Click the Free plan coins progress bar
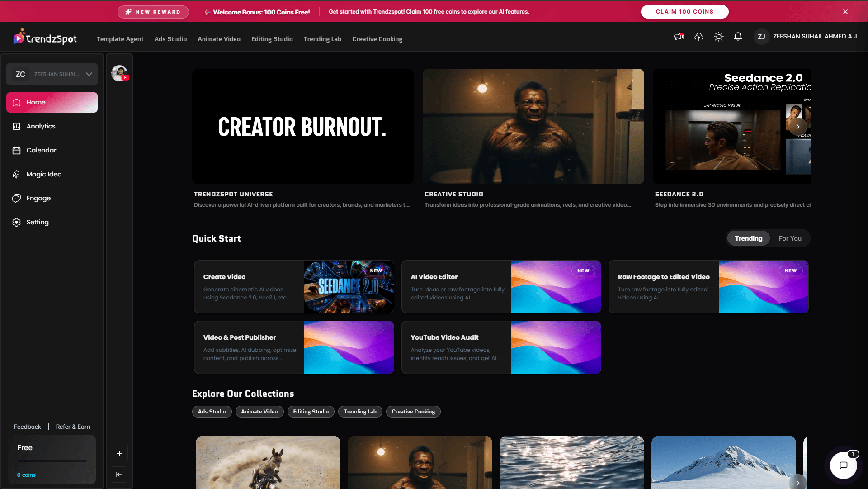 click(52, 461)
